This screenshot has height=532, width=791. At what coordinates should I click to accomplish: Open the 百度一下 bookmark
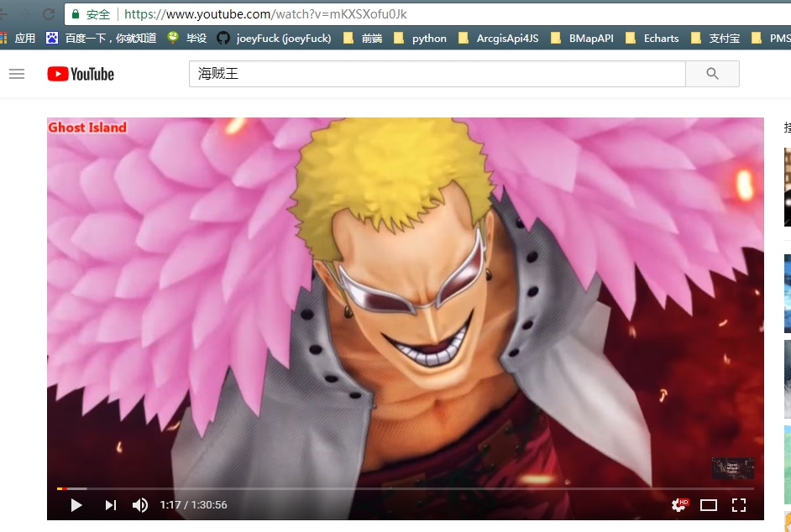tap(102, 38)
